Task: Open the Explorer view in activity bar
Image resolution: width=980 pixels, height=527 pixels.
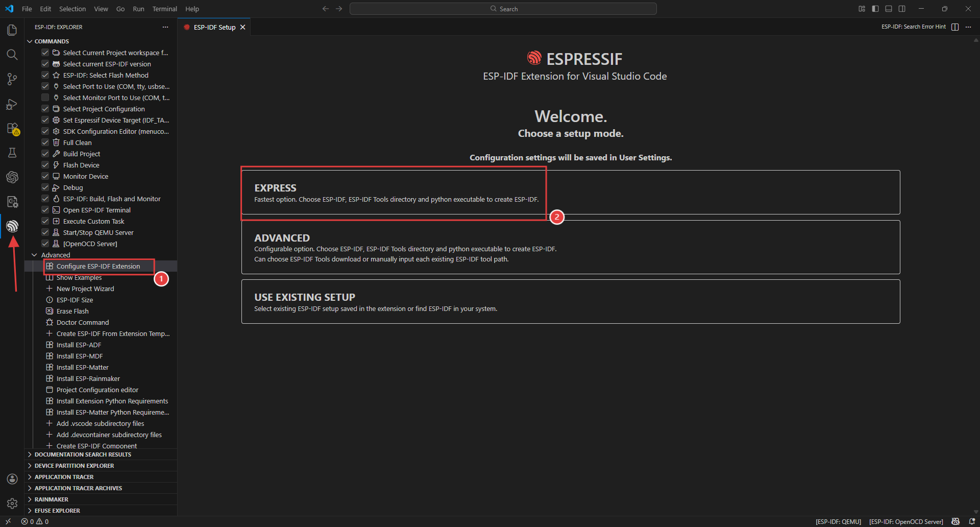Action: (12, 30)
